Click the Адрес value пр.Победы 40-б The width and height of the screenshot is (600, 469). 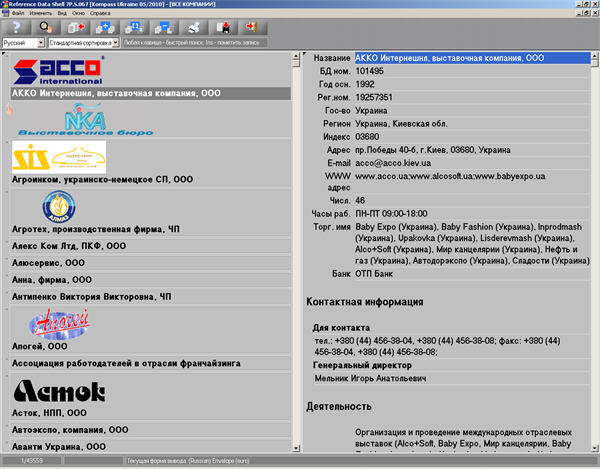pyautogui.click(x=433, y=150)
